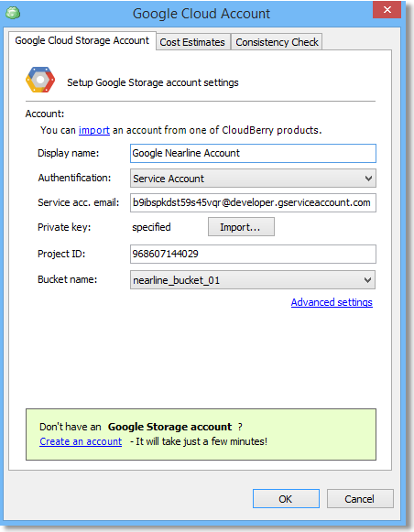Click 'Setup Google Storage account settings' heading

point(153,82)
